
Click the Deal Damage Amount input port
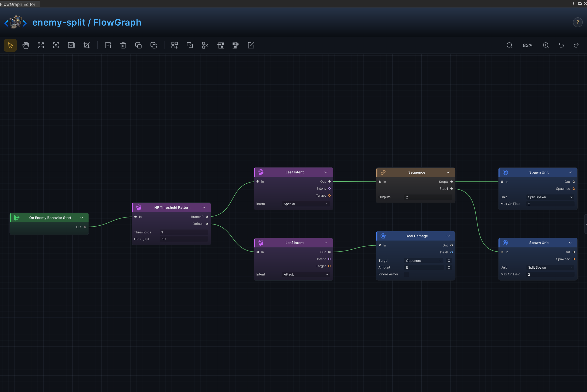(x=449, y=267)
